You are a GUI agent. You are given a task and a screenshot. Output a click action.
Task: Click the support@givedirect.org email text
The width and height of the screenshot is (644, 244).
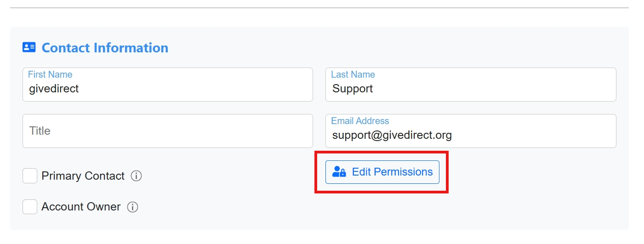pos(392,135)
